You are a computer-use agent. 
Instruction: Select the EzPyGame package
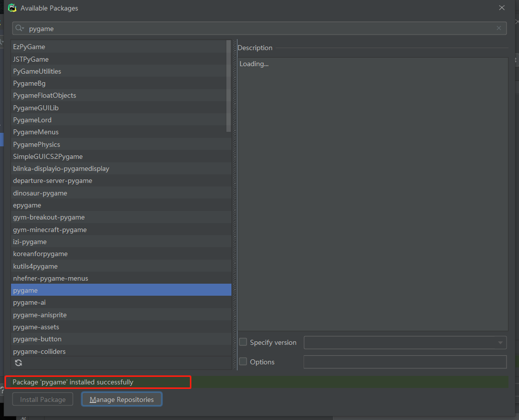121,47
